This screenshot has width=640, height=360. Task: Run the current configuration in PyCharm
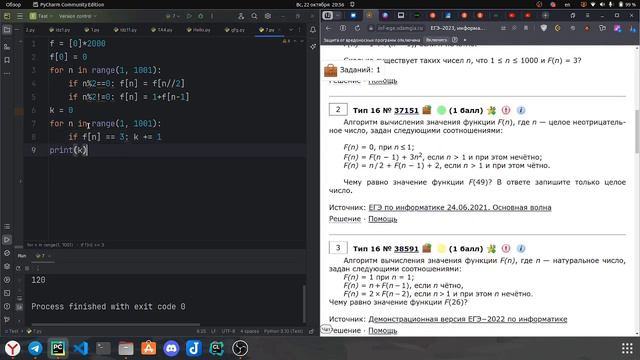(x=189, y=16)
